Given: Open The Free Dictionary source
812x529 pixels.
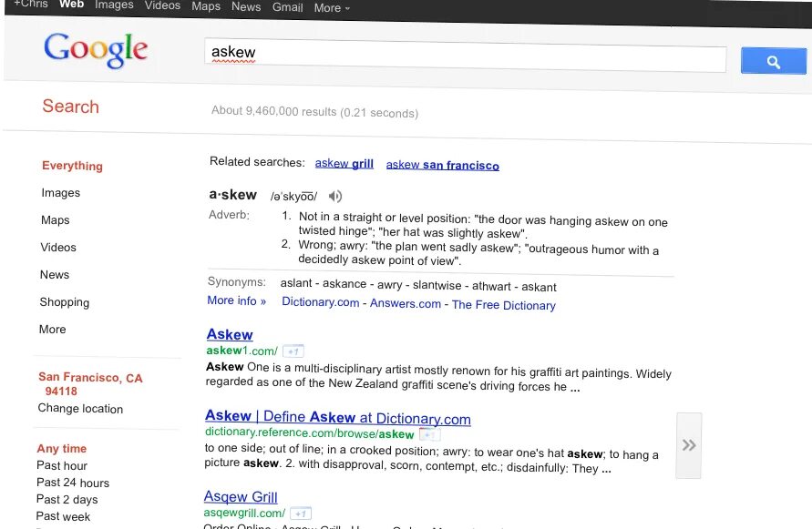Looking at the screenshot, I should coord(503,305).
